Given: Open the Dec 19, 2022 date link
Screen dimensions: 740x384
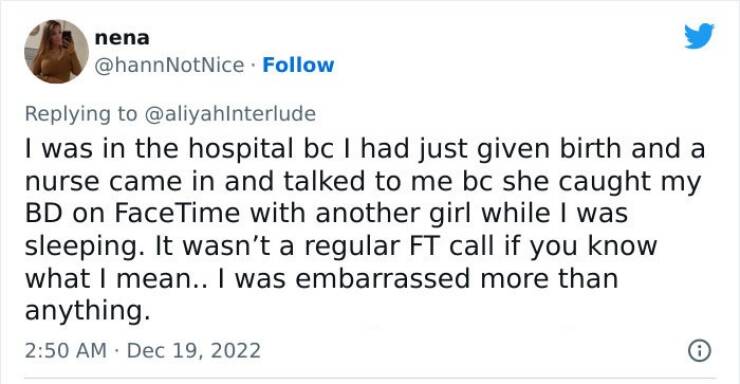Looking at the screenshot, I should [193, 351].
